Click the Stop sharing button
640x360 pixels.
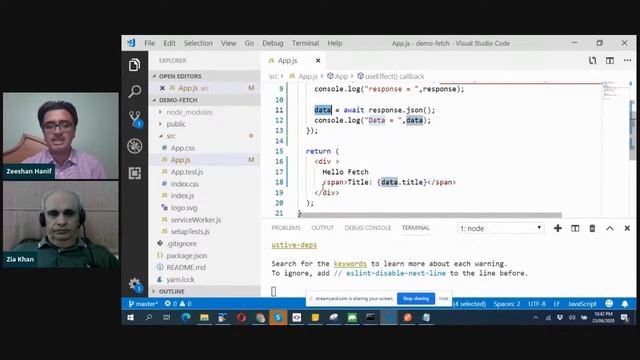click(x=416, y=298)
